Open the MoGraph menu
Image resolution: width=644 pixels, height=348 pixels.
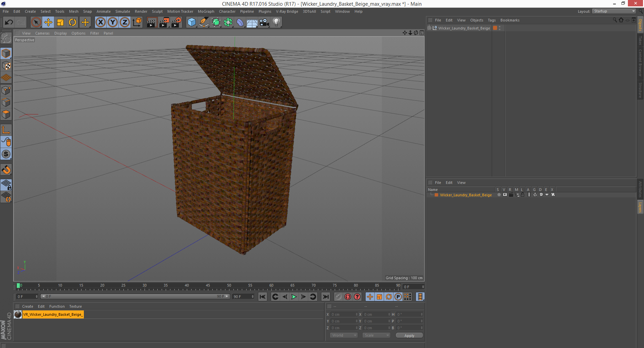tap(206, 11)
